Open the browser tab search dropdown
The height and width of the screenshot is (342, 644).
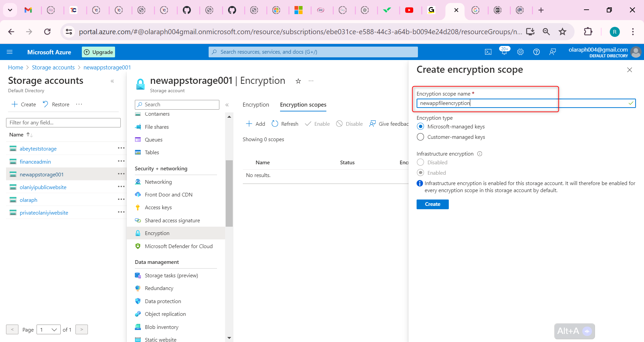pyautogui.click(x=10, y=10)
